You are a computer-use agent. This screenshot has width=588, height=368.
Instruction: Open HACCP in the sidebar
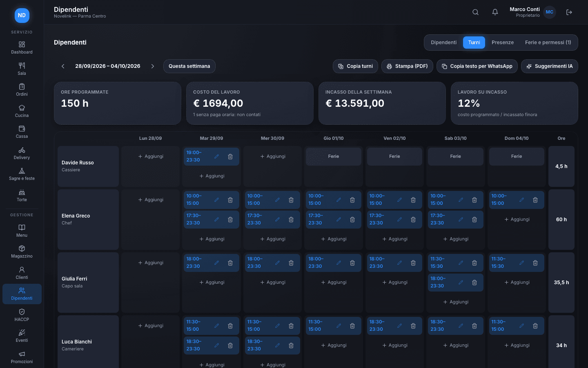tap(22, 315)
